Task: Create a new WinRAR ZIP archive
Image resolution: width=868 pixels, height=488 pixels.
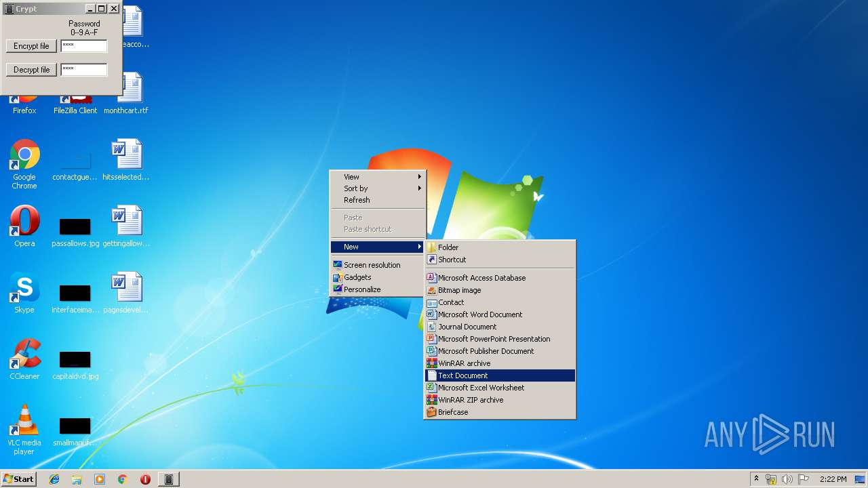Action: [500, 400]
